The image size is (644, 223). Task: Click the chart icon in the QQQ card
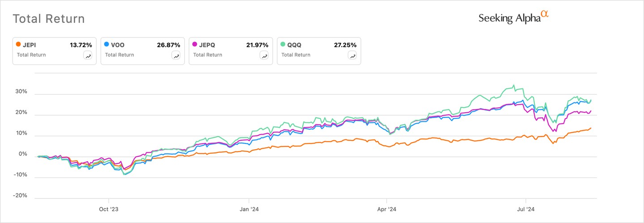pyautogui.click(x=353, y=56)
